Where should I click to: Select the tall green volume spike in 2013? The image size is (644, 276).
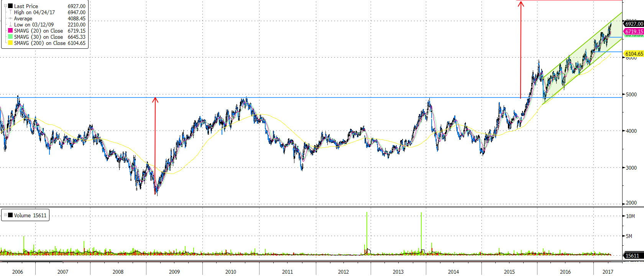(x=421, y=233)
